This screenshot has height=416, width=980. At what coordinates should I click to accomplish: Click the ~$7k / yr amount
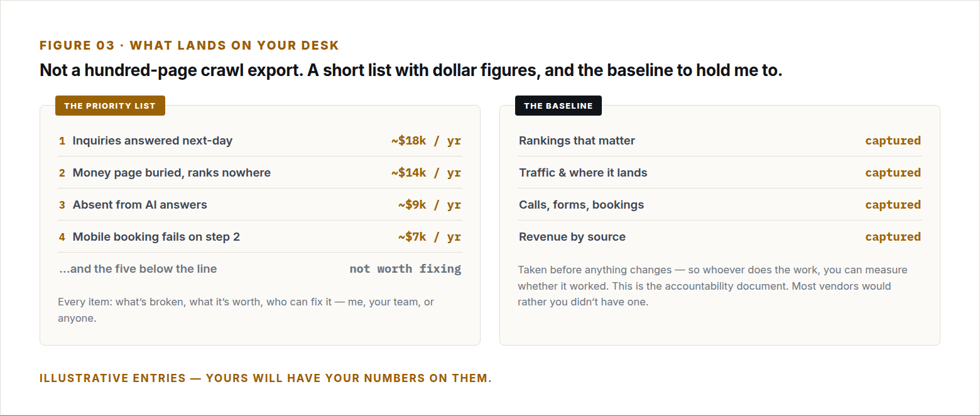coord(430,237)
